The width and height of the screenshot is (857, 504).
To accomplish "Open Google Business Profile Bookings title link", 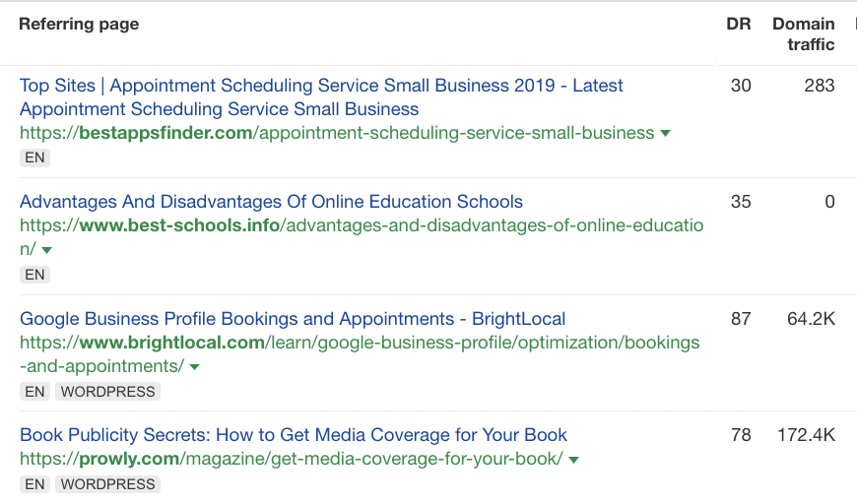I will 293,319.
